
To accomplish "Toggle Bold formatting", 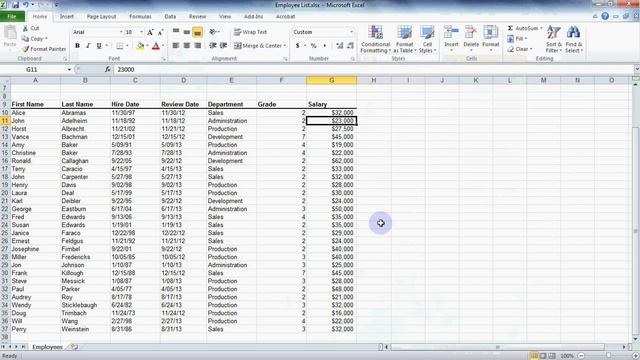I will coord(77,46).
